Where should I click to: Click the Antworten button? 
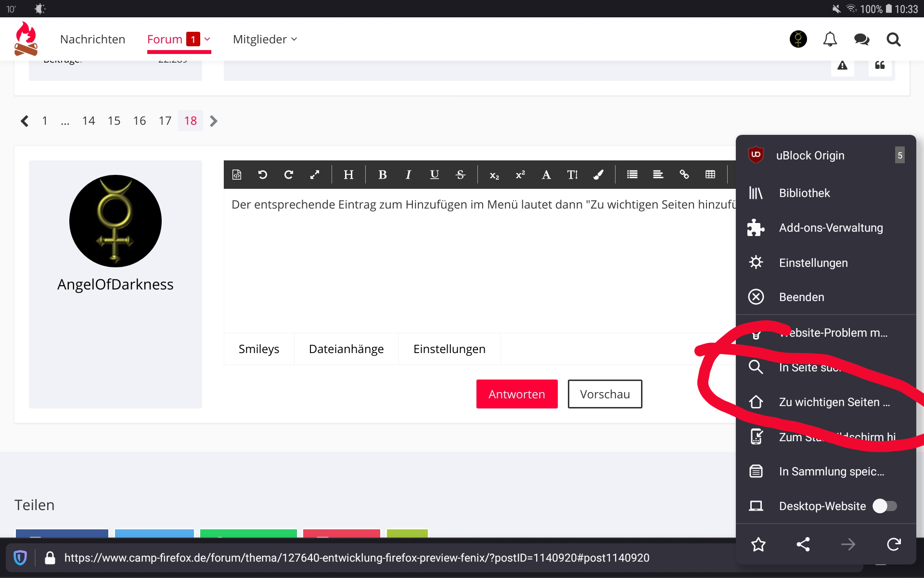[516, 394]
